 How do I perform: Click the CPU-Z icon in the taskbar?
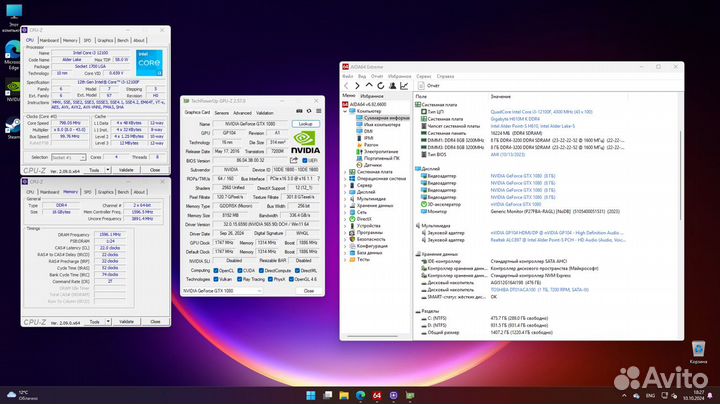click(x=394, y=395)
